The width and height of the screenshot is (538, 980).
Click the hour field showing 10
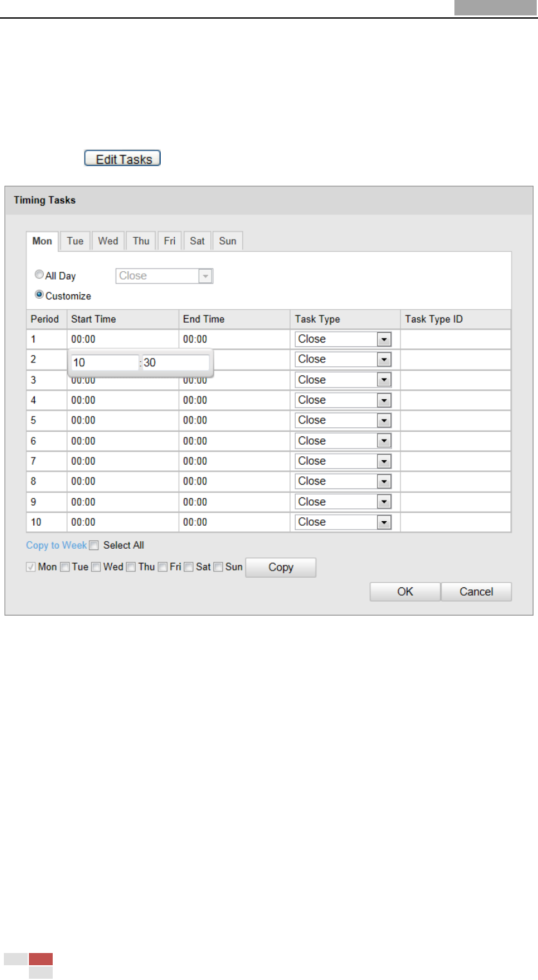(x=104, y=363)
